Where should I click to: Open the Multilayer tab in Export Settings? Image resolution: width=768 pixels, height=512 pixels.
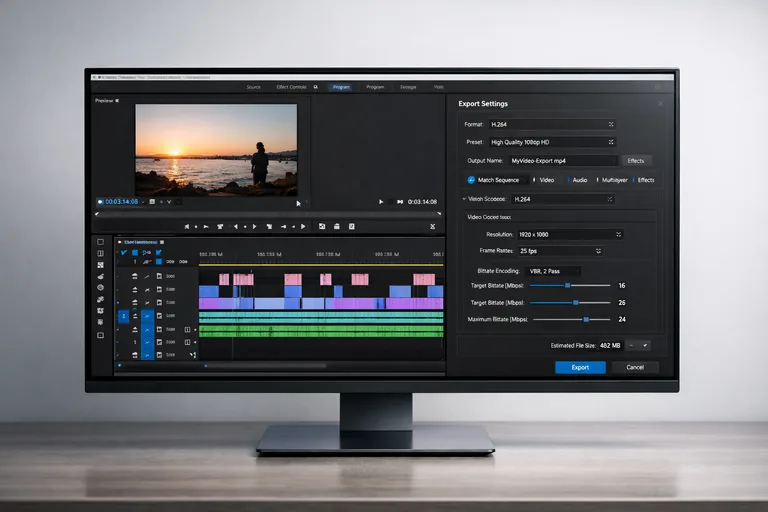pyautogui.click(x=615, y=180)
